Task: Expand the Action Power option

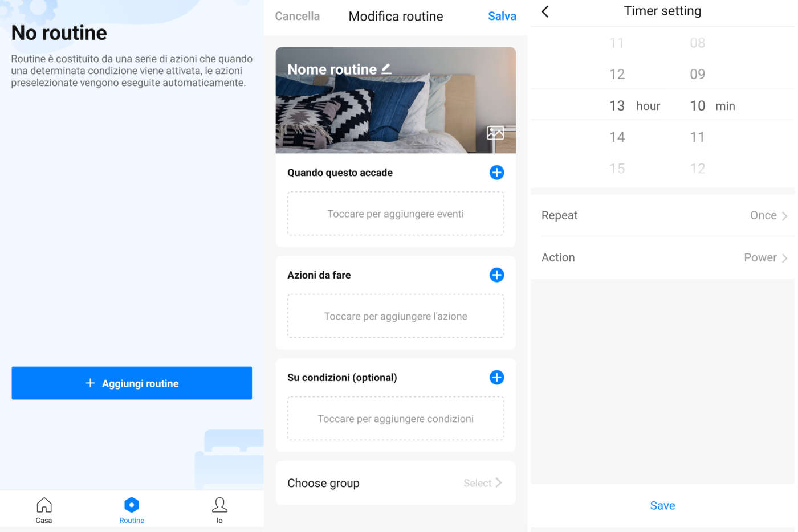Action: (x=662, y=257)
